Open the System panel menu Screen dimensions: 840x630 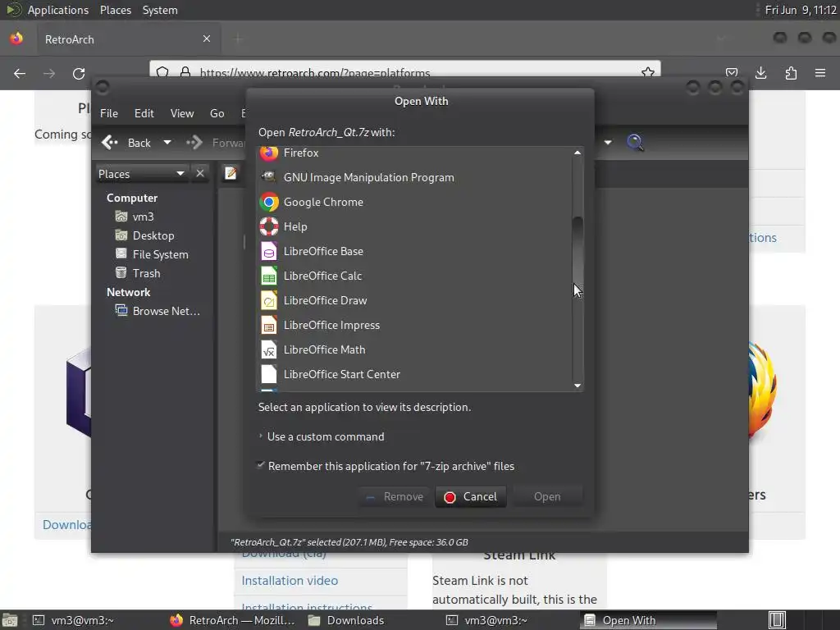tap(160, 10)
